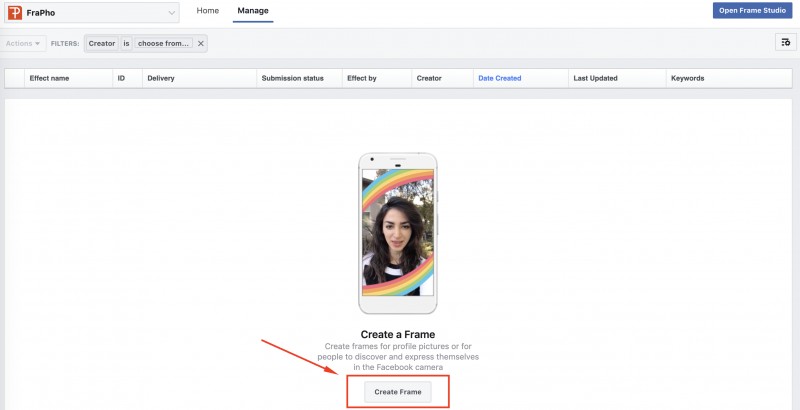Click the phone frame preview image
Viewport: 800px width, 410px height.
click(x=398, y=234)
